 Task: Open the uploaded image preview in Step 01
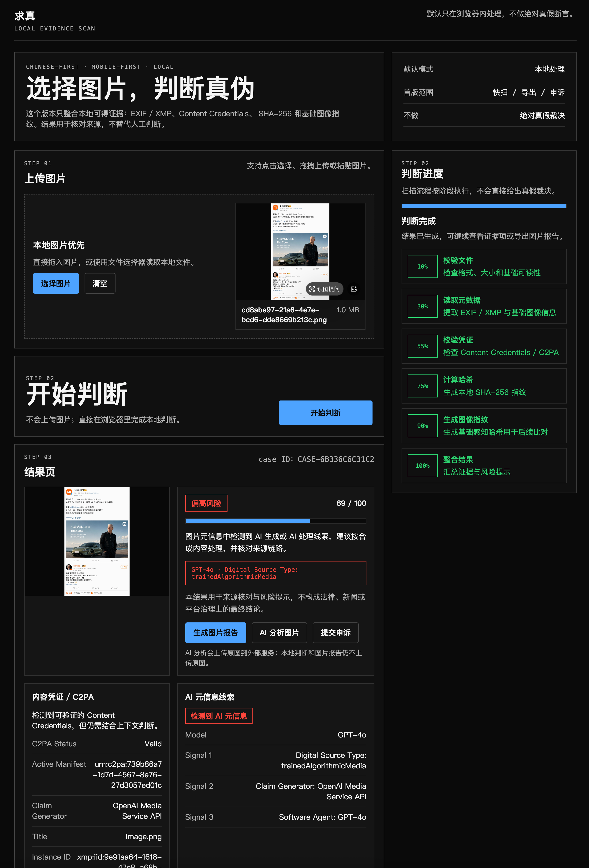300,252
